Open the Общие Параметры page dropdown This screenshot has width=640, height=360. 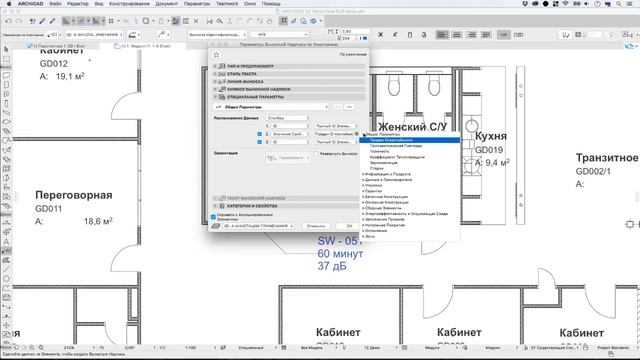coord(271,107)
